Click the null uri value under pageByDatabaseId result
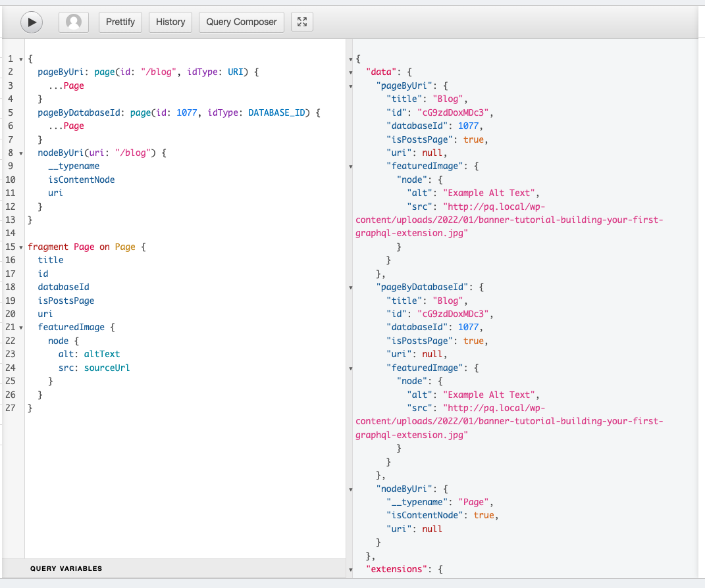This screenshot has height=588, width=705. (432, 354)
